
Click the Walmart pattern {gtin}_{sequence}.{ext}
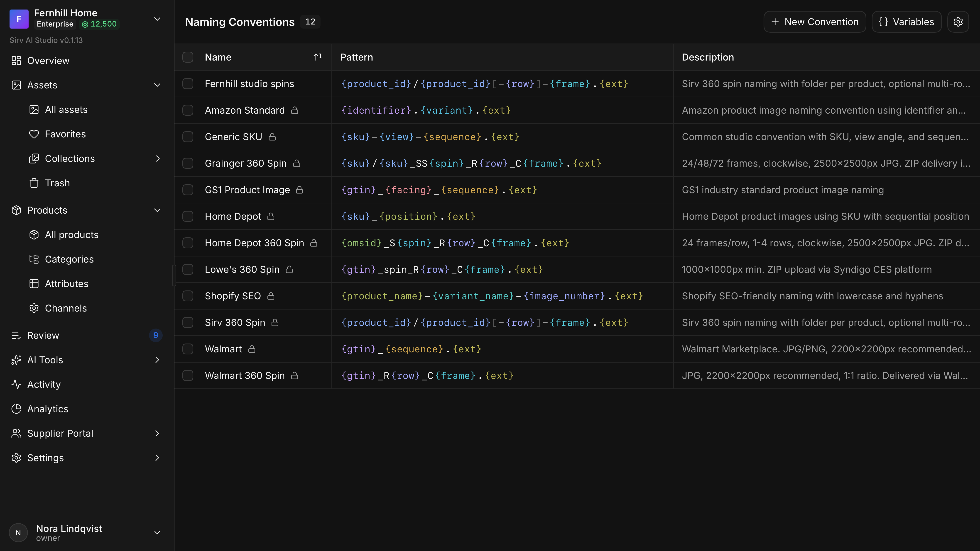tap(411, 349)
